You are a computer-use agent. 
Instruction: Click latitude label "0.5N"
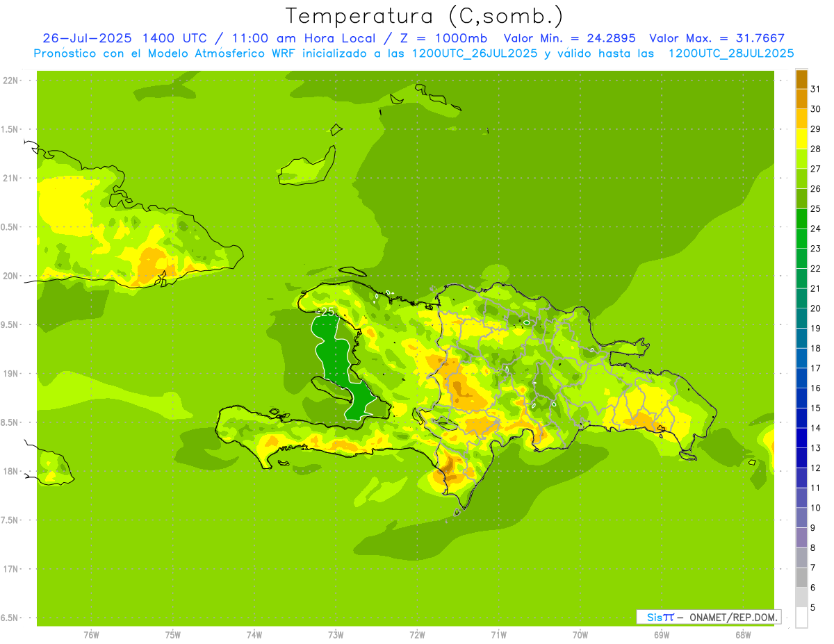[10, 227]
